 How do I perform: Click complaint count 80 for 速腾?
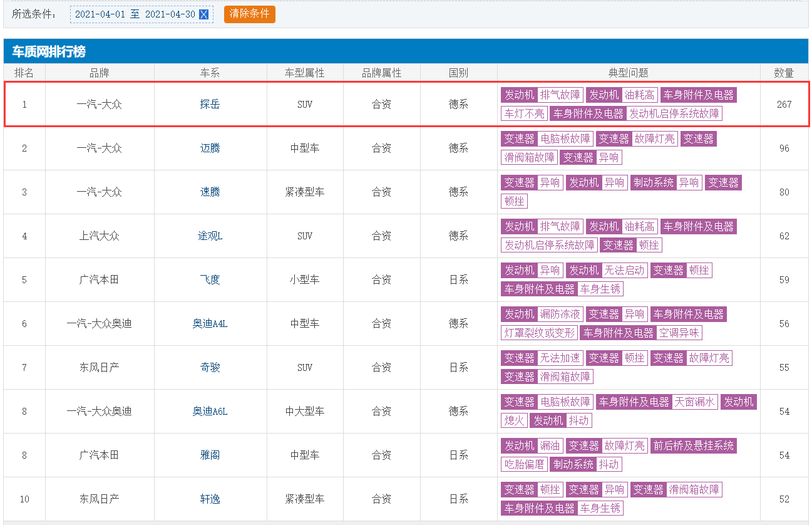point(784,192)
